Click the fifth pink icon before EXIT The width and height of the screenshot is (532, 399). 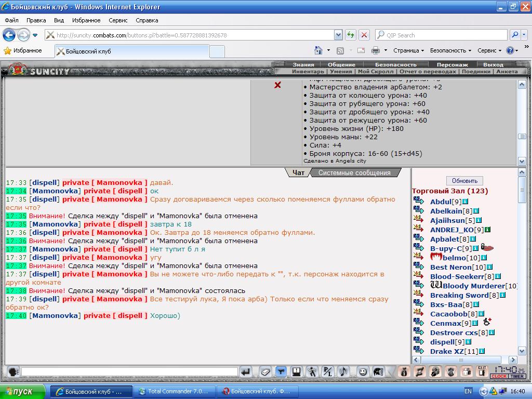(466, 372)
